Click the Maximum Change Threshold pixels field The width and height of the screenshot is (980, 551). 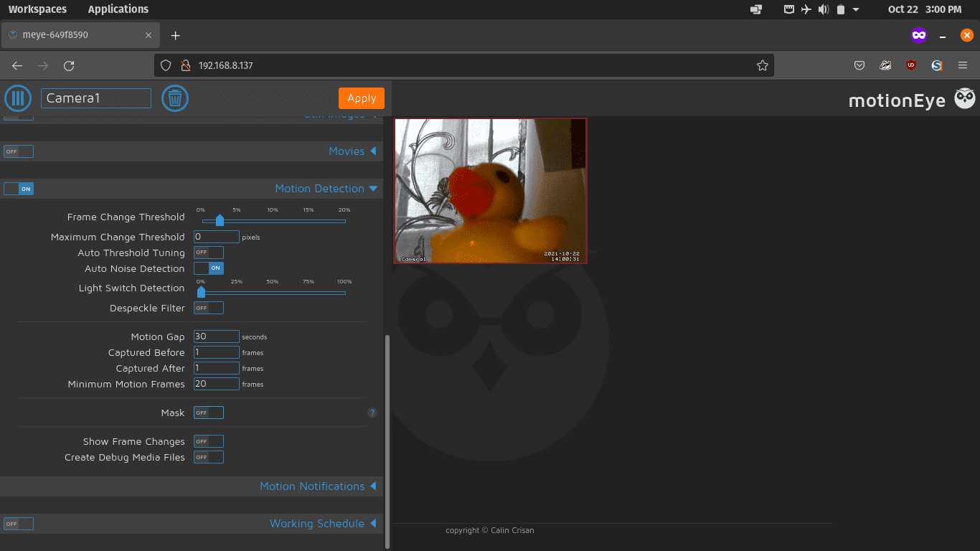(217, 237)
